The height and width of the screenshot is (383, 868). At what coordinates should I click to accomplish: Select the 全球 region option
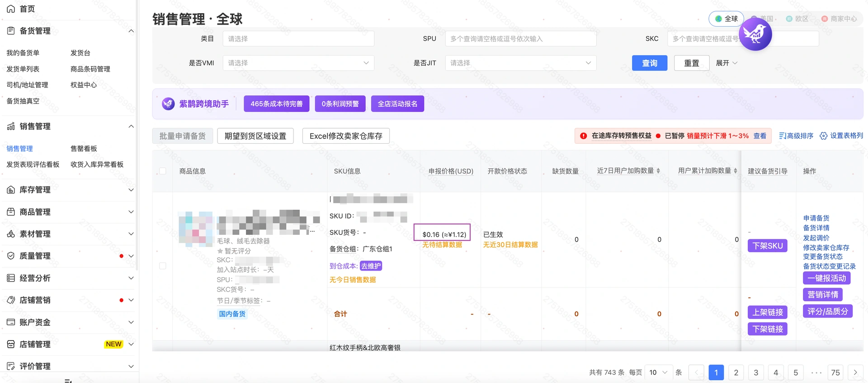click(726, 19)
